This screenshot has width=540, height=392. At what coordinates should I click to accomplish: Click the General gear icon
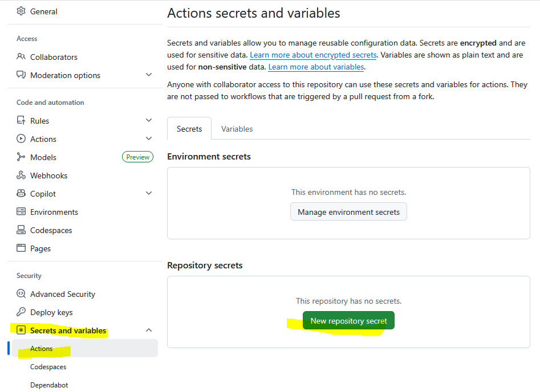pos(21,11)
